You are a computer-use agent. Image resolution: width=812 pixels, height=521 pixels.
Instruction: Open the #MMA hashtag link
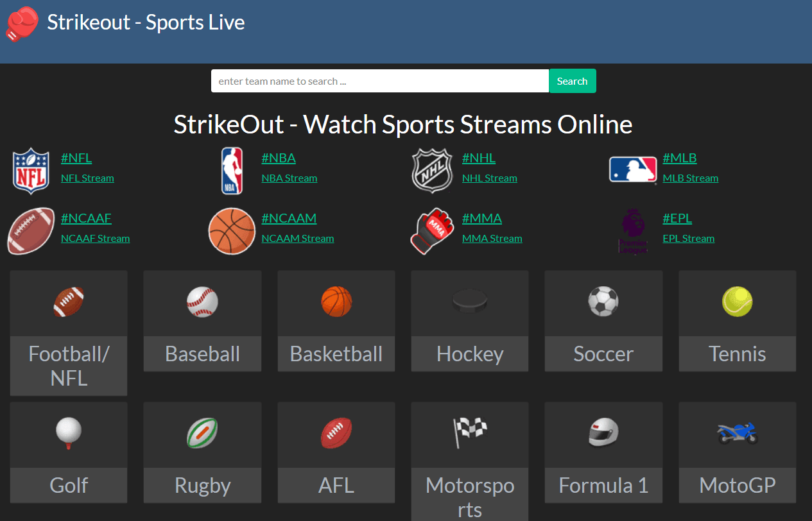click(482, 218)
